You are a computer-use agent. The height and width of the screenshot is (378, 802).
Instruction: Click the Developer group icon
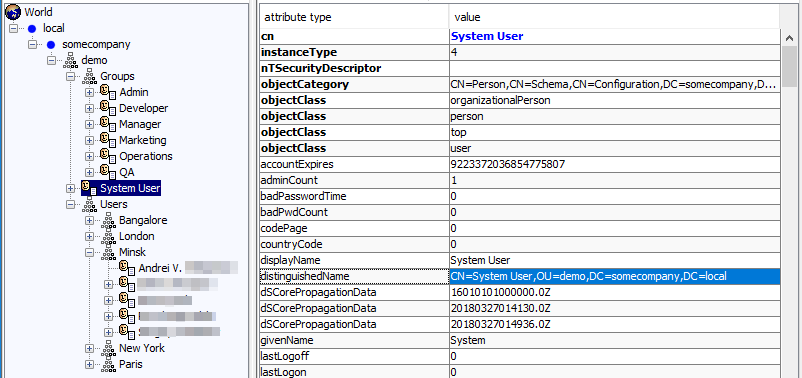click(108, 108)
